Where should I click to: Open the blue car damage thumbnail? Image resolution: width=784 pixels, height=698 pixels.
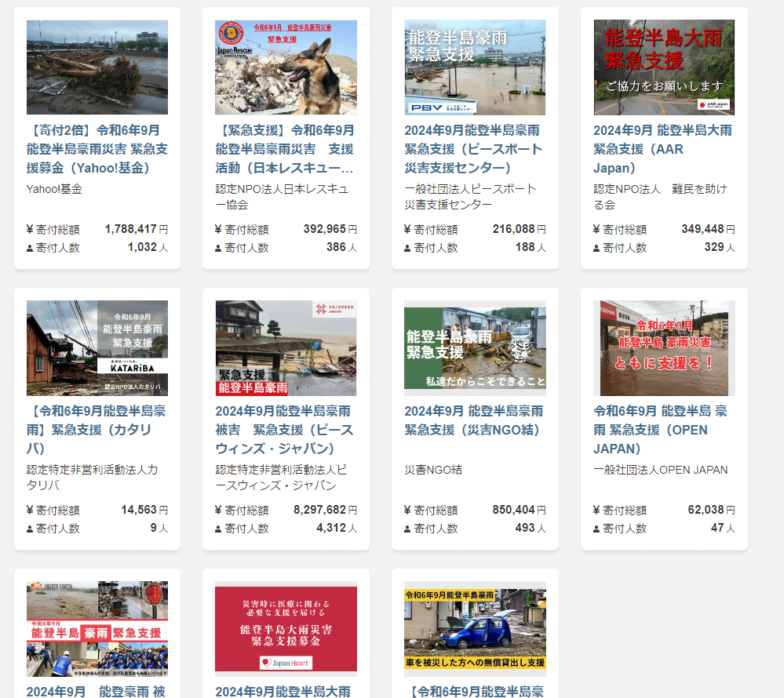click(x=475, y=628)
